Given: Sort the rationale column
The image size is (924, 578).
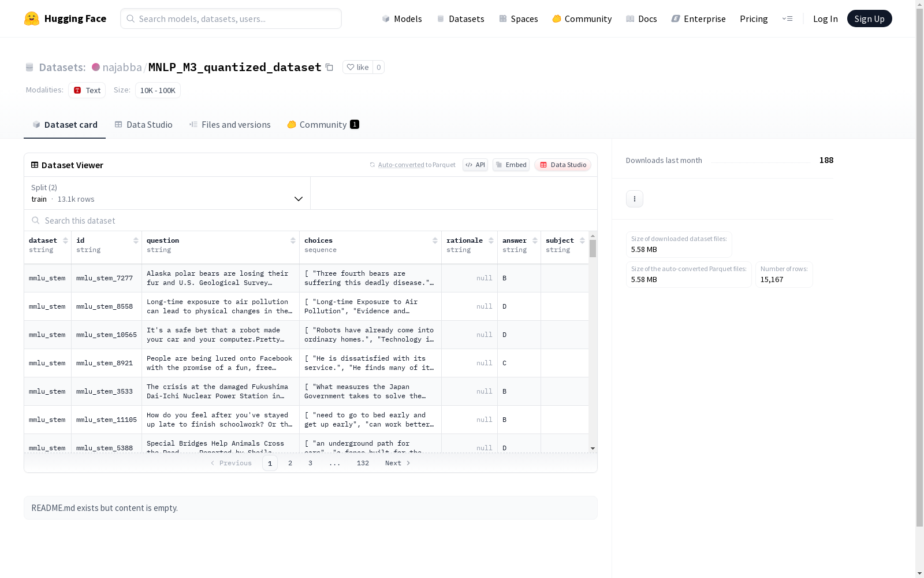Looking at the screenshot, I should pyautogui.click(x=491, y=240).
